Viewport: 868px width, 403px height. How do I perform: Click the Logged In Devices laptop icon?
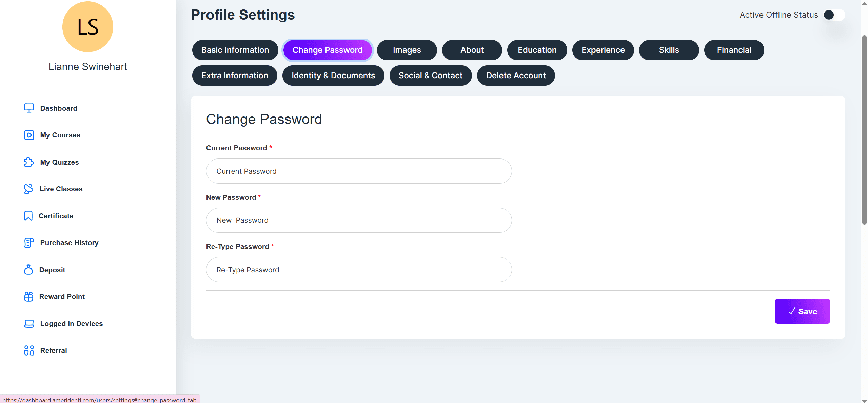click(x=29, y=324)
